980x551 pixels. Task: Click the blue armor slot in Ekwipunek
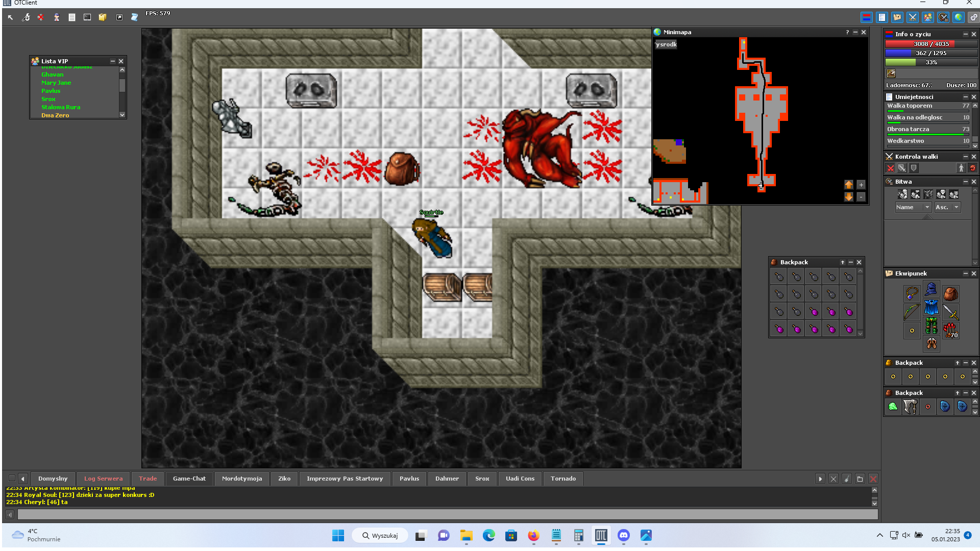931,307
